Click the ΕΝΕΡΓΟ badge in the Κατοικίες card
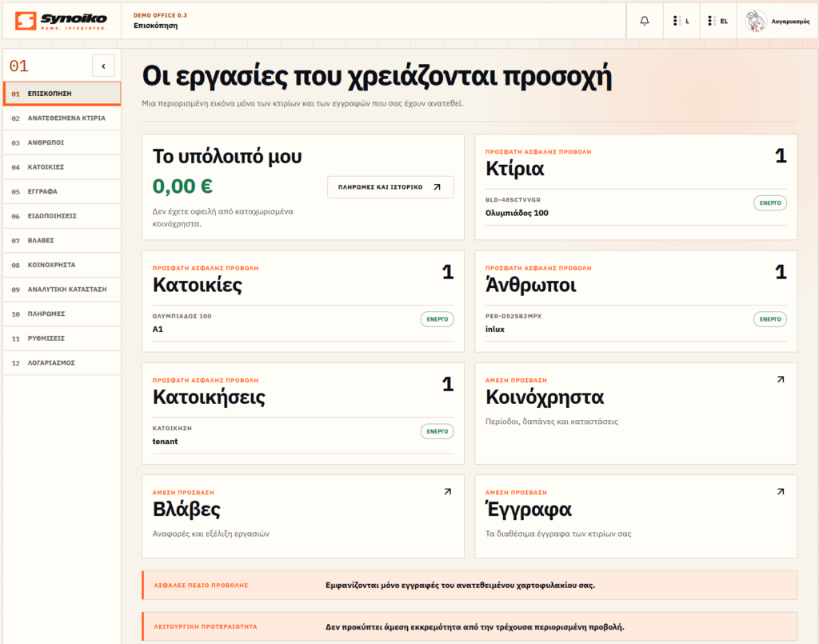Screen dimensions: 819x644 point(437,319)
